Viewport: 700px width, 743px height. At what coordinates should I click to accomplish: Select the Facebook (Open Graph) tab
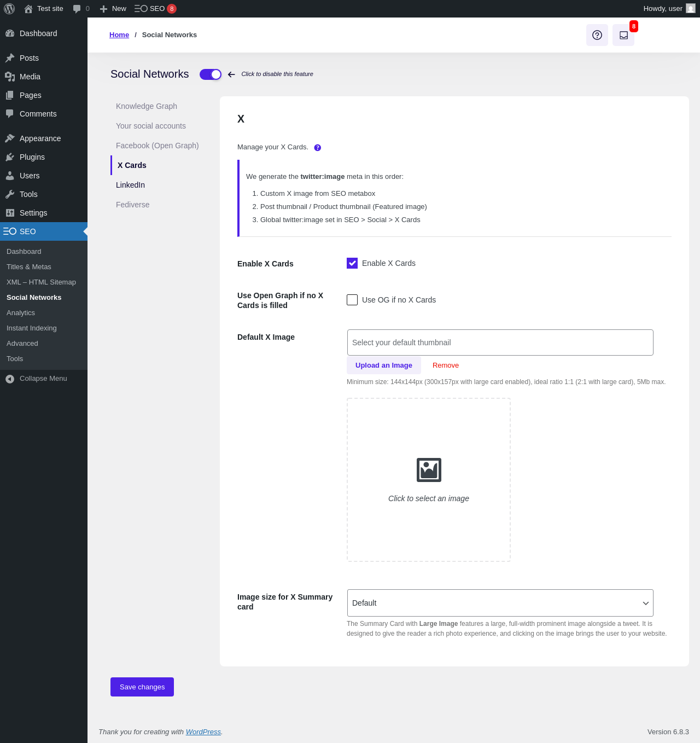click(x=157, y=146)
